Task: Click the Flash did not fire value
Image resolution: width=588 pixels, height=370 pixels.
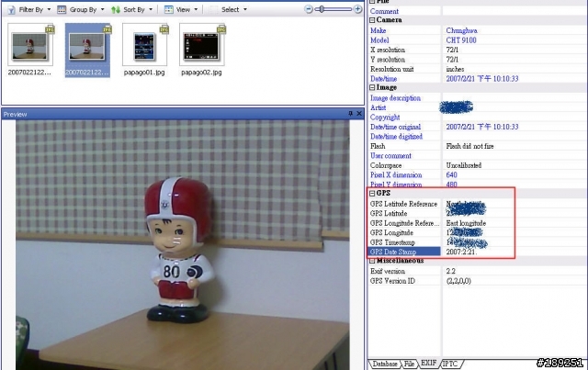Action: point(469,146)
